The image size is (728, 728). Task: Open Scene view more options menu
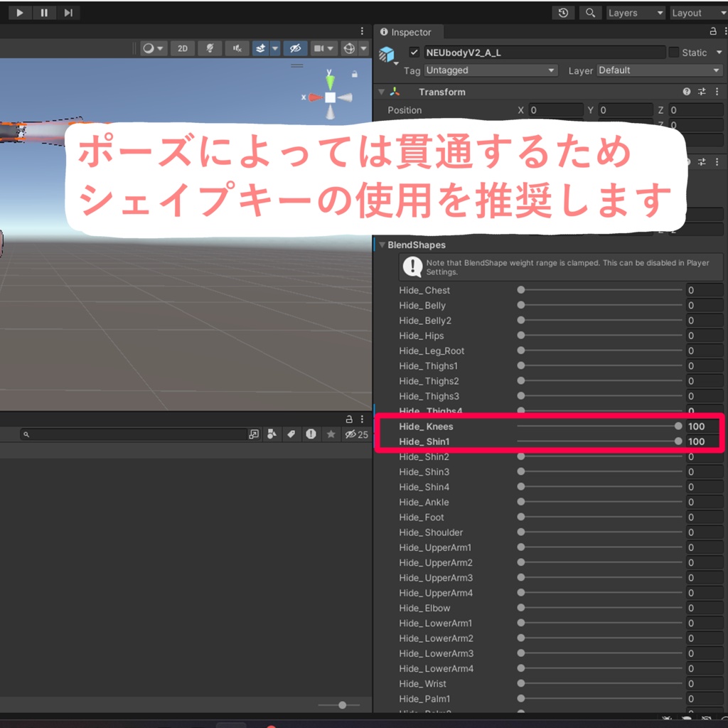coord(362,31)
